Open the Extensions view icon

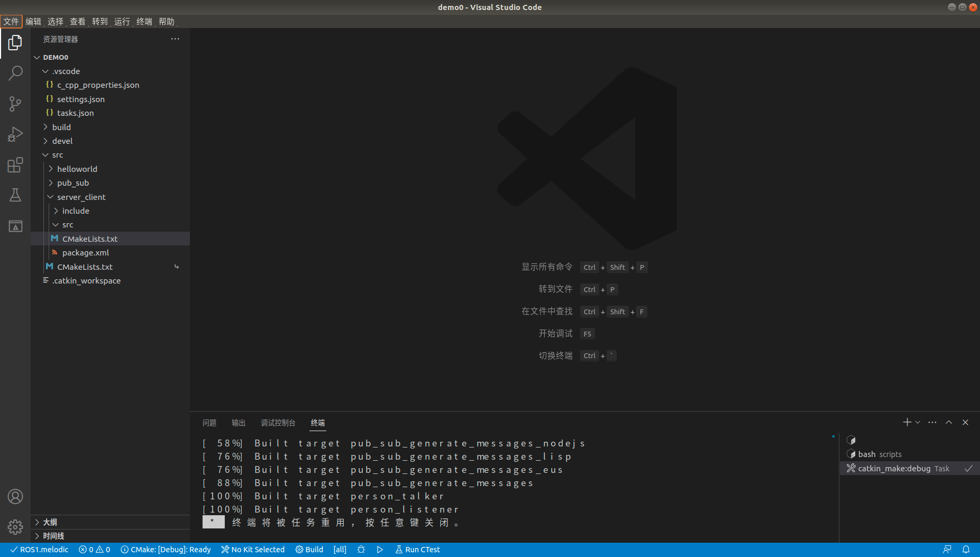click(15, 165)
